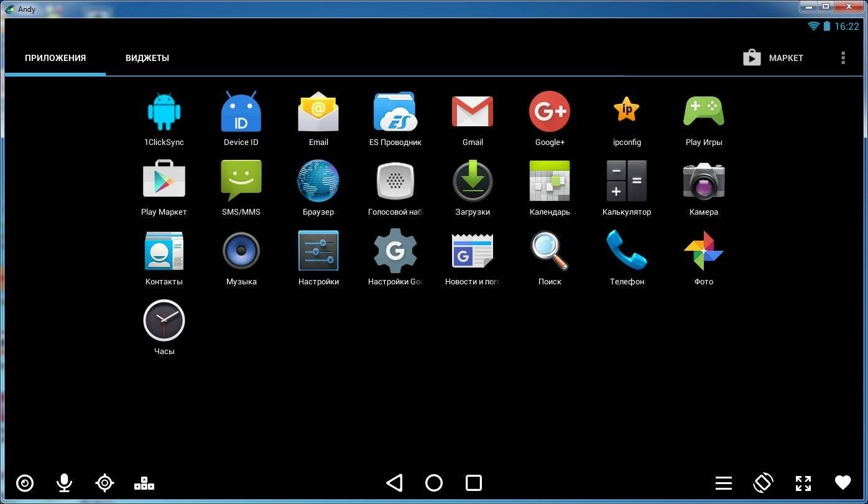Click the Andy keyboard mapping icon
Image resolution: width=868 pixels, height=504 pixels.
144,483
